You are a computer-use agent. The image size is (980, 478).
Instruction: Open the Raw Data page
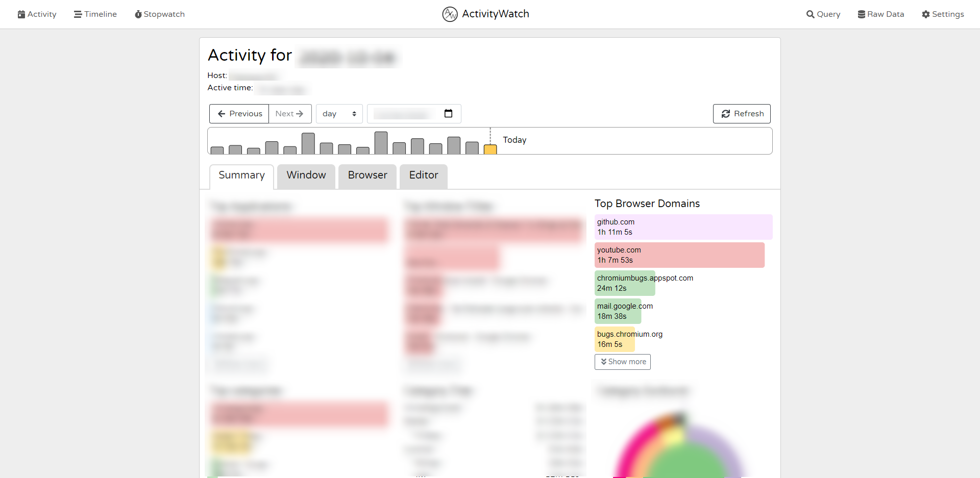pyautogui.click(x=881, y=14)
